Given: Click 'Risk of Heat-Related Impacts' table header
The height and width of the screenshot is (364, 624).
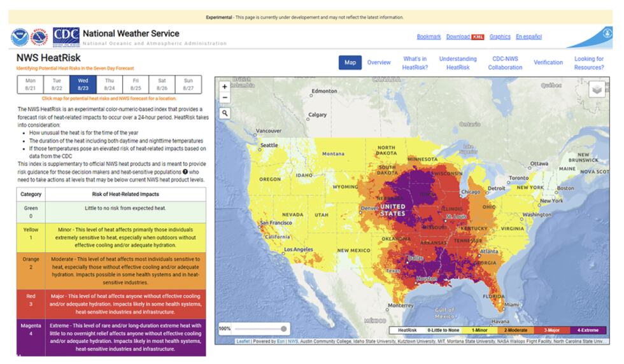Looking at the screenshot, I should pos(125,194).
